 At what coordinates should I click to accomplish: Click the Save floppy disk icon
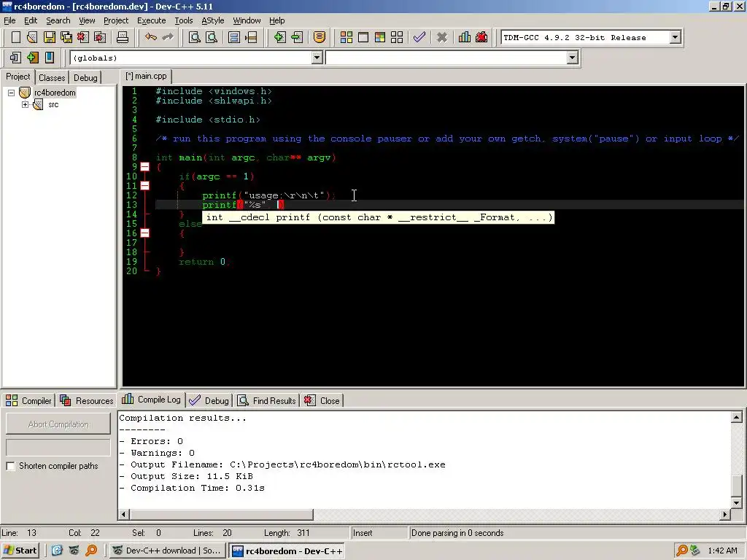coord(49,37)
